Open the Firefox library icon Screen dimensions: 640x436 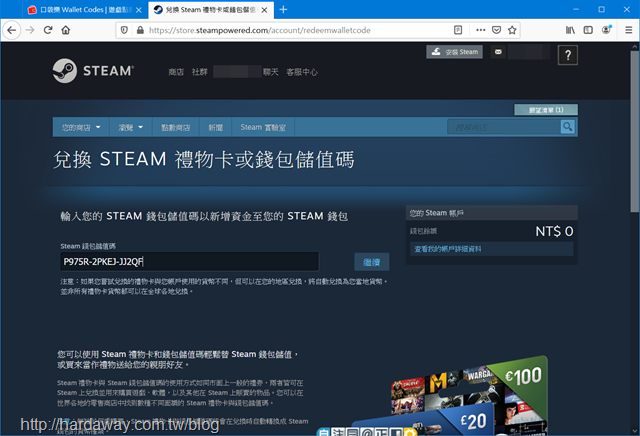tap(570, 30)
